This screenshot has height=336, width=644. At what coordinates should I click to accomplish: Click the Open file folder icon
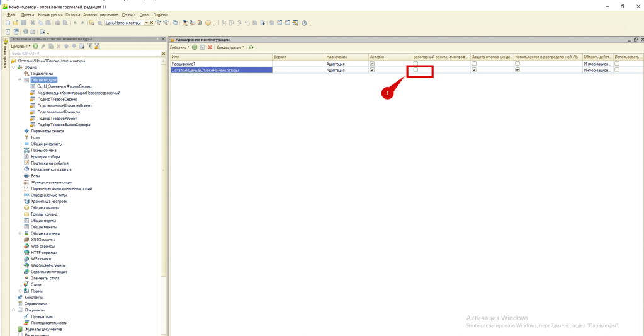tap(16, 23)
